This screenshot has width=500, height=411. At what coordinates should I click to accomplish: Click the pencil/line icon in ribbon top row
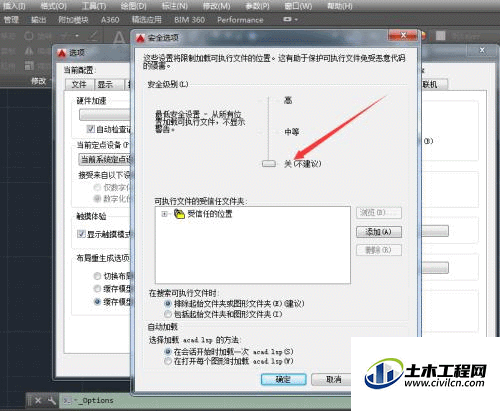pyautogui.click(x=94, y=36)
